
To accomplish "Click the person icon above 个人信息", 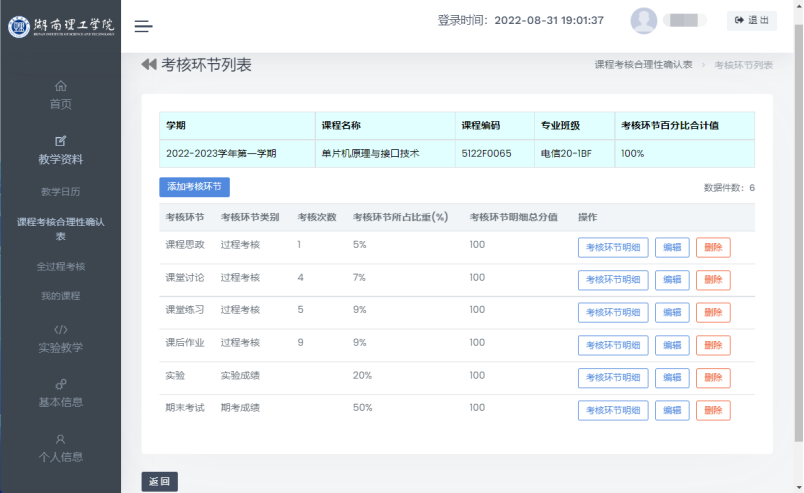I will pos(61,439).
